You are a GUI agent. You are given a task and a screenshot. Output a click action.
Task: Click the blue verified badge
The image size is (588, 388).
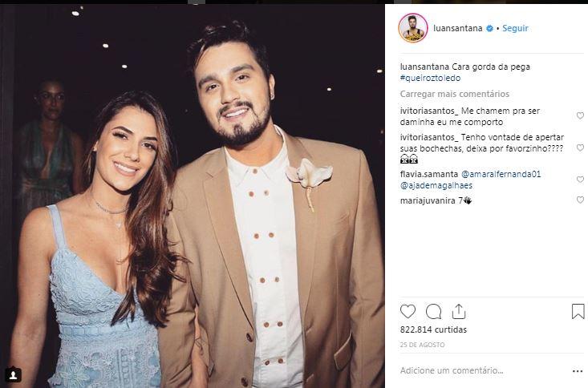tap(489, 29)
